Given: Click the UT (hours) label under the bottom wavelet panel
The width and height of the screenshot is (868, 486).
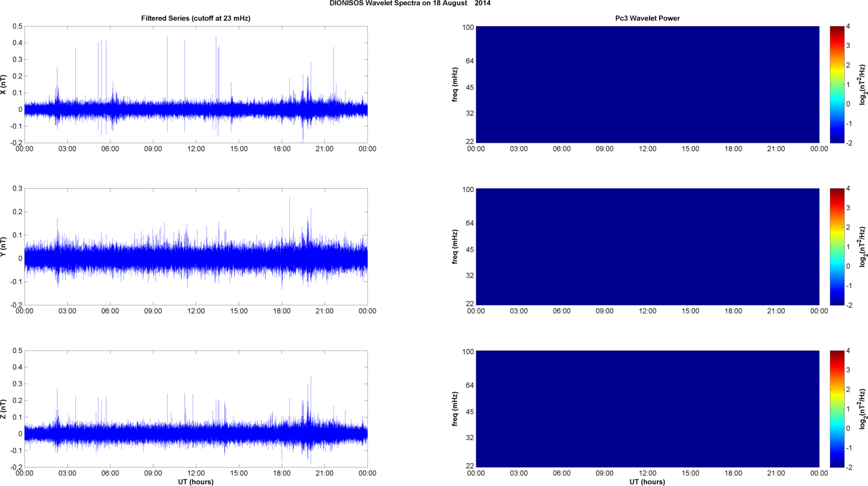Looking at the screenshot, I should click(647, 482).
